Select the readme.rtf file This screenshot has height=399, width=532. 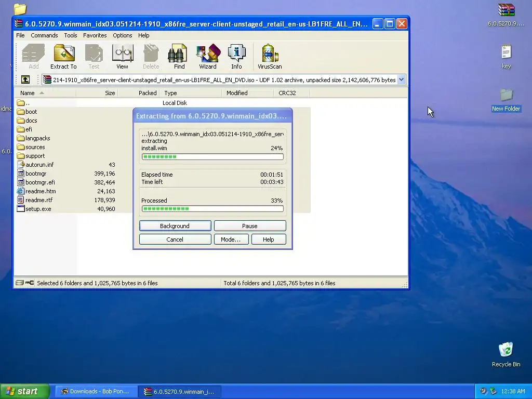point(35,200)
